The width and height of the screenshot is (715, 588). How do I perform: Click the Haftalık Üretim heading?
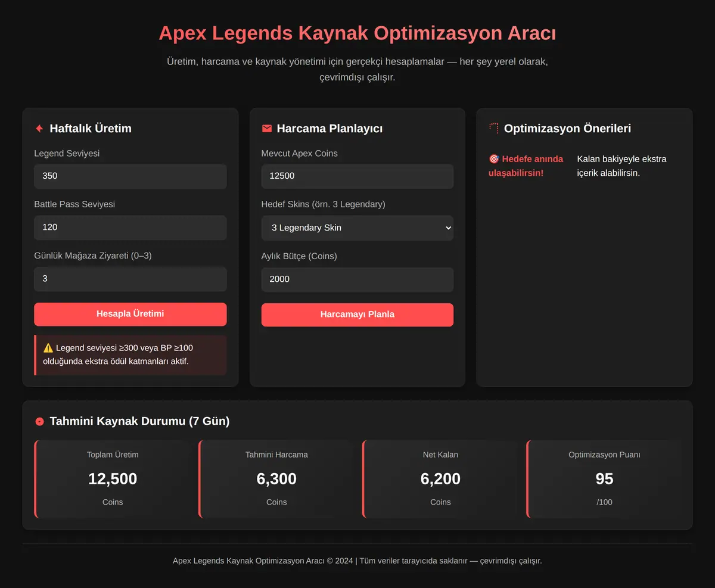click(91, 129)
